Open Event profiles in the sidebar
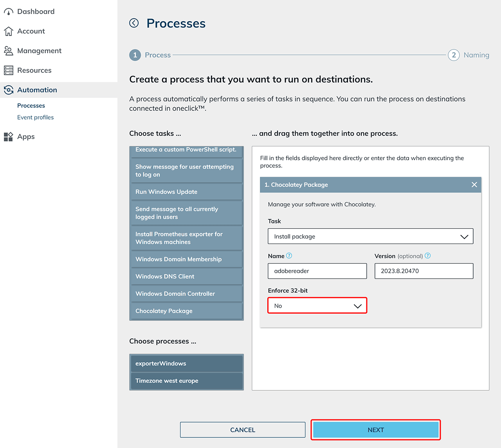501x448 pixels. click(x=35, y=117)
